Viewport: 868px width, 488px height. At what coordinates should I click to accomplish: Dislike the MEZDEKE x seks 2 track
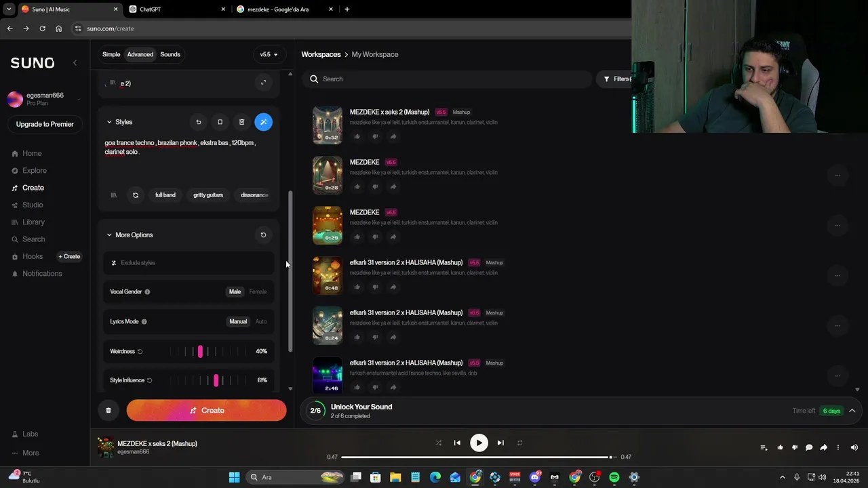click(x=375, y=136)
